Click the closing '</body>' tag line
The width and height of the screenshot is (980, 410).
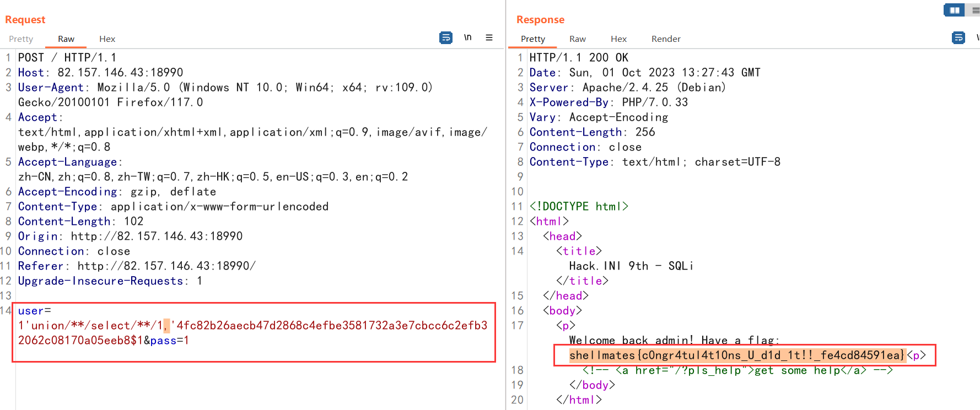click(x=592, y=385)
